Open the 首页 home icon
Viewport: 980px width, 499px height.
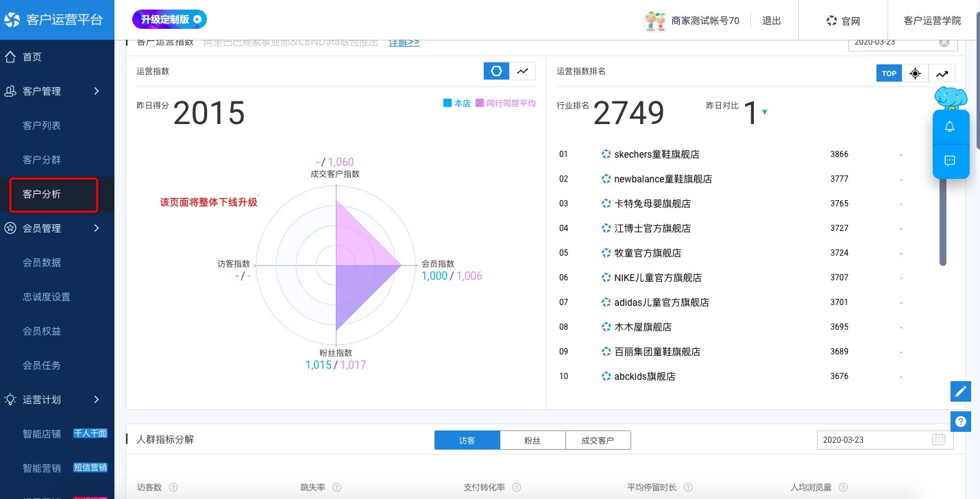coord(10,57)
